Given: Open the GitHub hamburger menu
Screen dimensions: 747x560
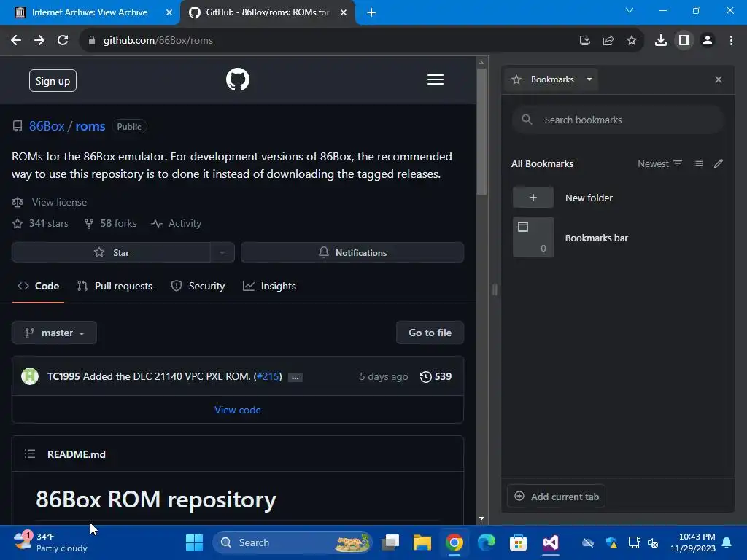Looking at the screenshot, I should click(435, 79).
